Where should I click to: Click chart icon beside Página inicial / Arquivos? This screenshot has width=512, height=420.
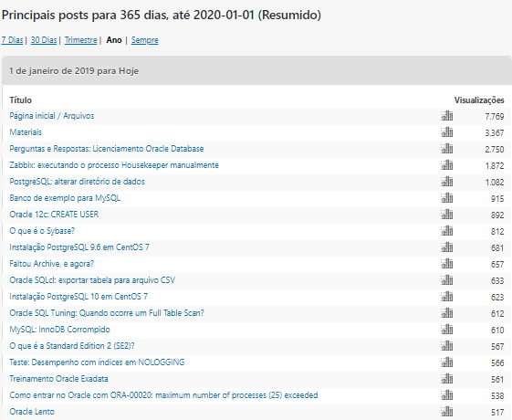click(446, 116)
